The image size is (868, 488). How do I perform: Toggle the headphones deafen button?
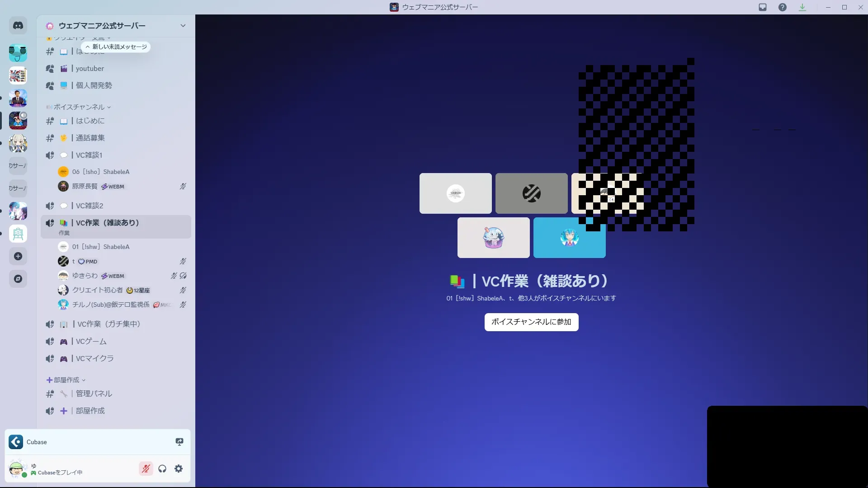coord(162,469)
